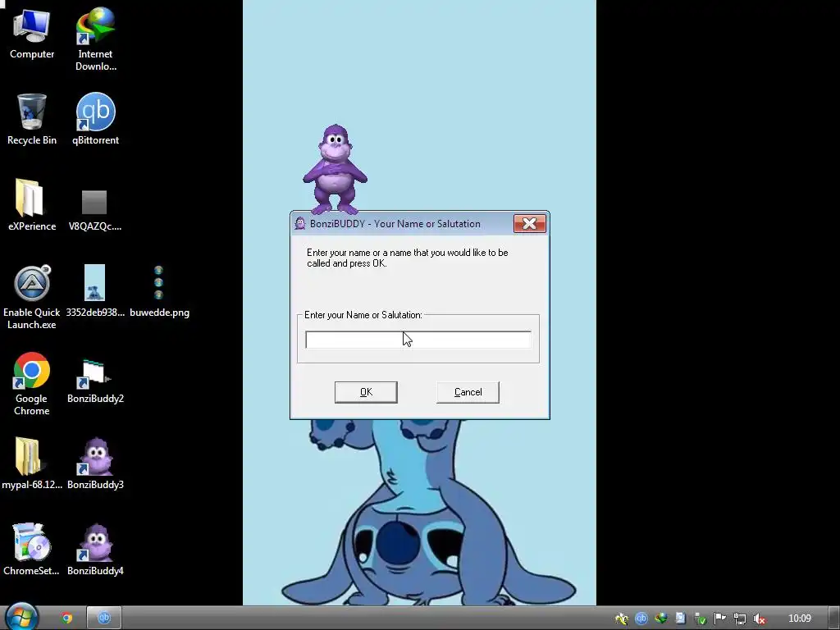
Task: Select the 3352deb938 image file
Action: pos(95,291)
